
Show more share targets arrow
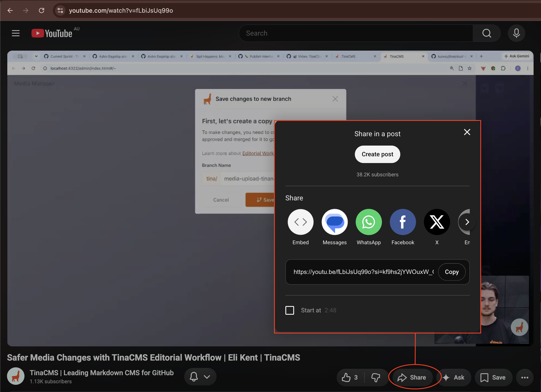pos(467,222)
